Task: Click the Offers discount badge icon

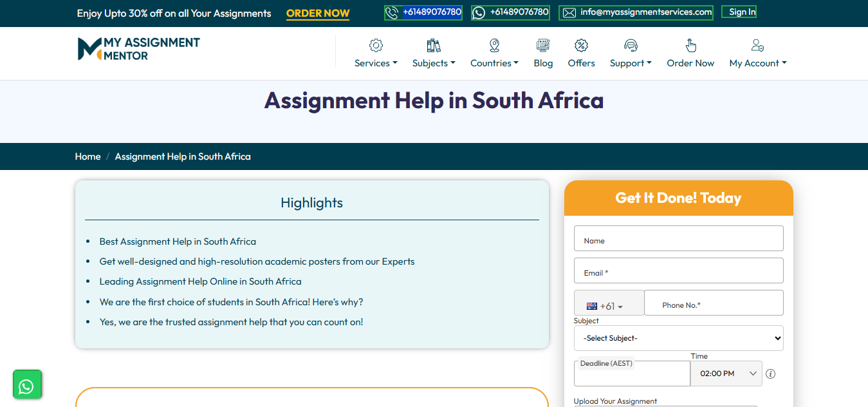Action: (x=581, y=45)
